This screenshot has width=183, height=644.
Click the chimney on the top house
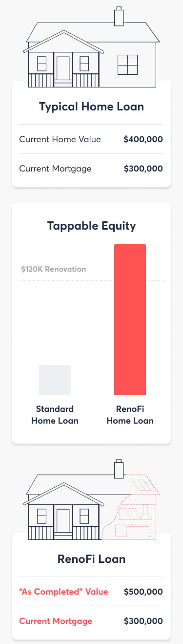(118, 16)
